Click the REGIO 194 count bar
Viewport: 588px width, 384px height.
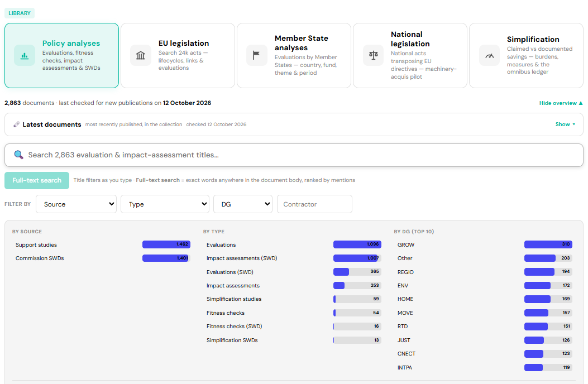click(x=548, y=272)
